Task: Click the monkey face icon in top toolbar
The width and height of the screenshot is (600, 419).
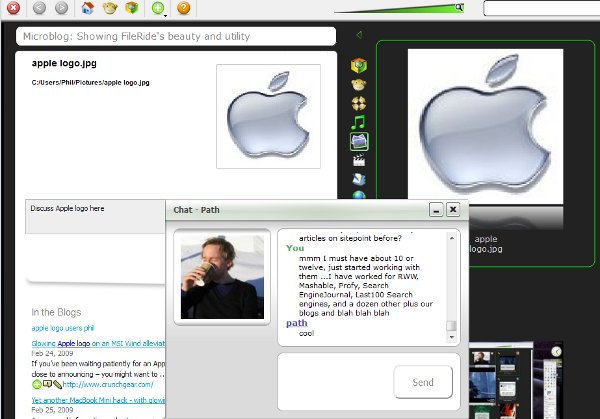Action: [110, 8]
